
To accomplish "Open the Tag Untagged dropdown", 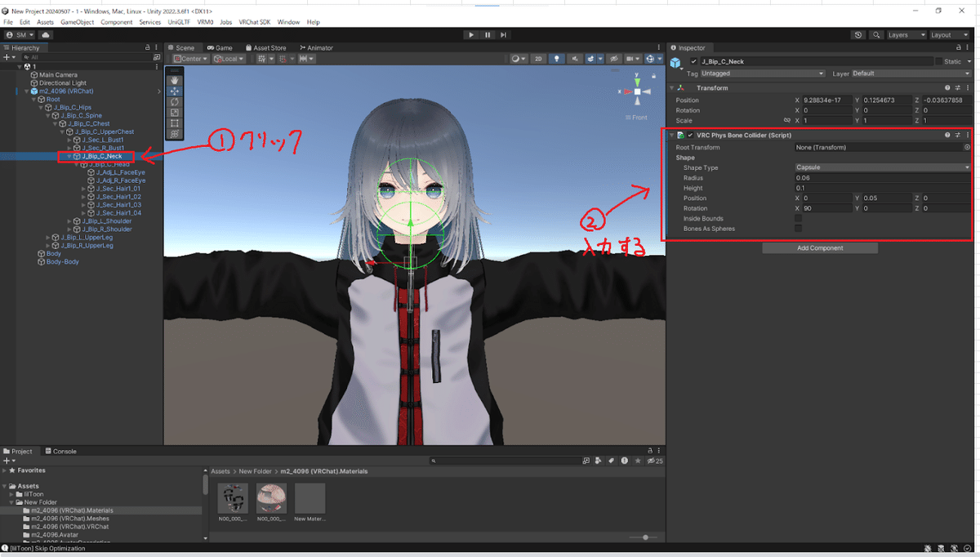I will click(763, 74).
